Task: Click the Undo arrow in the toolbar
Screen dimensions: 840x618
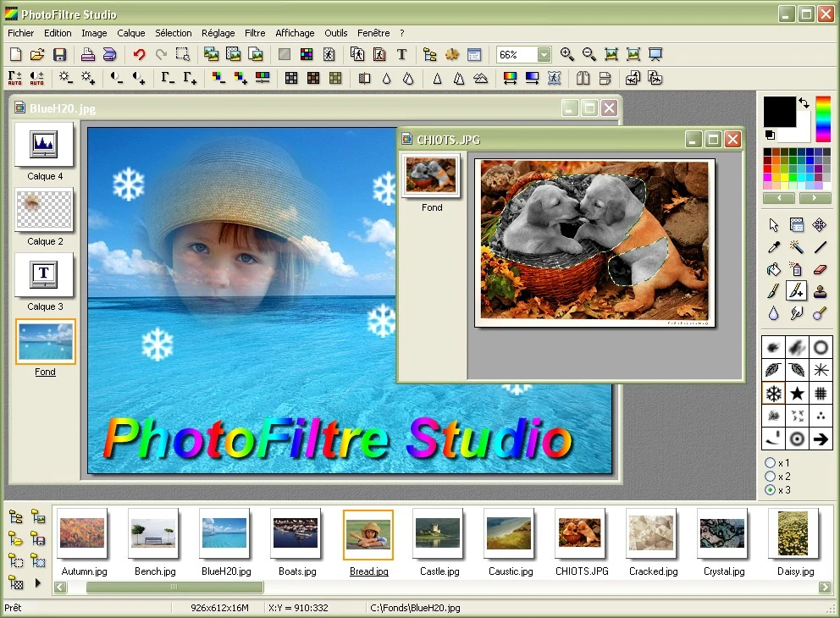Action: click(x=139, y=53)
